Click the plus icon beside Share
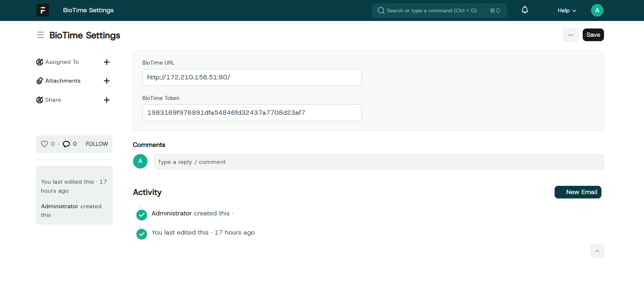Screen dimensions: 644x293 pos(106,100)
